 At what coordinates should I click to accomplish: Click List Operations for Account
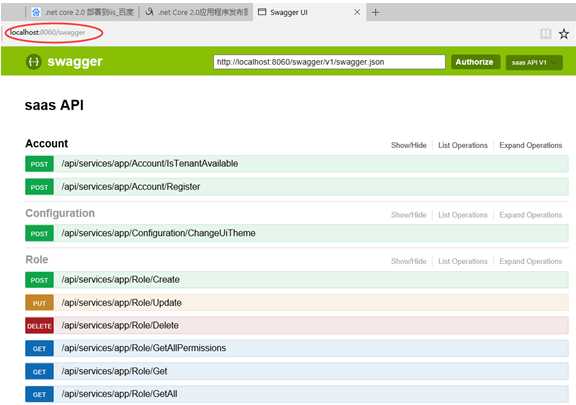[462, 145]
